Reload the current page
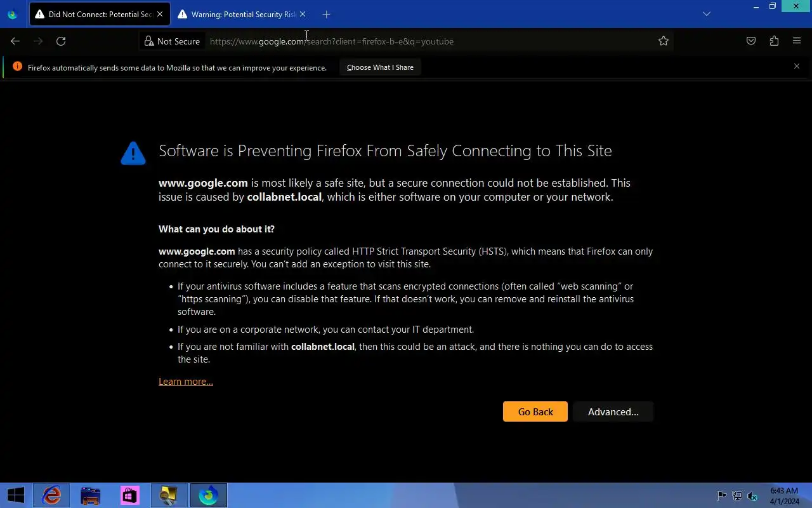This screenshot has height=508, width=812. click(61, 41)
